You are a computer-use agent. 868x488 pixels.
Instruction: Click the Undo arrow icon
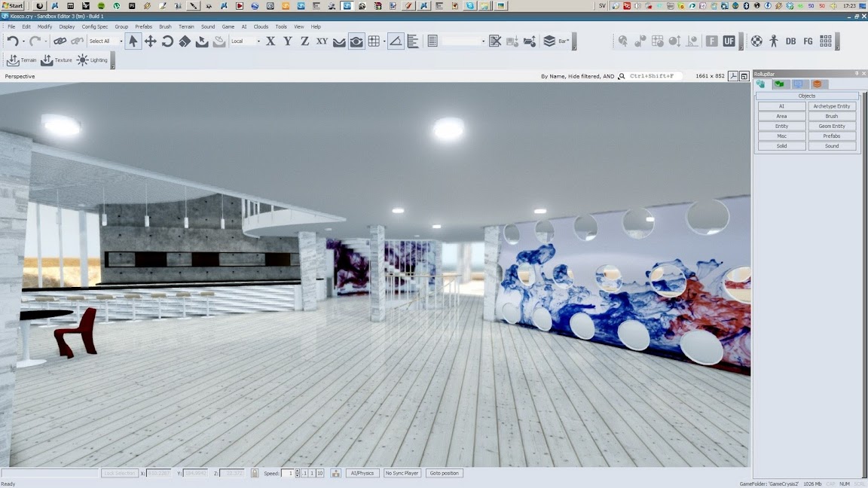click(x=13, y=41)
